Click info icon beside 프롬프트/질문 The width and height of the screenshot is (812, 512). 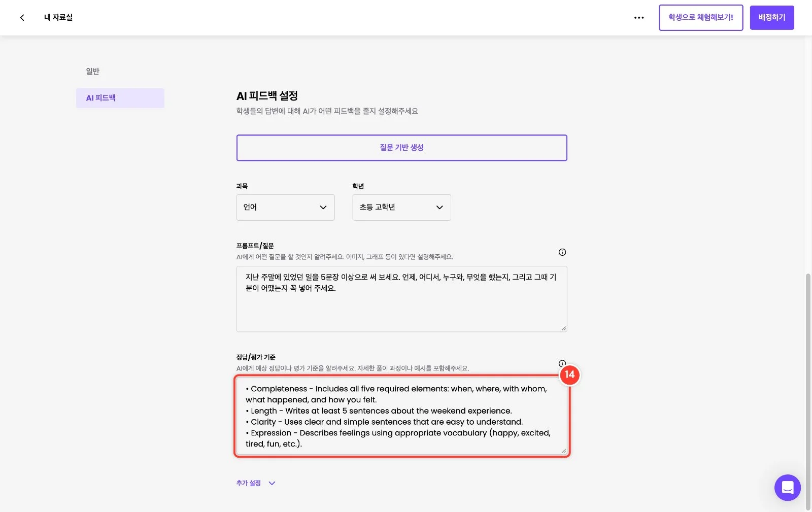click(562, 252)
